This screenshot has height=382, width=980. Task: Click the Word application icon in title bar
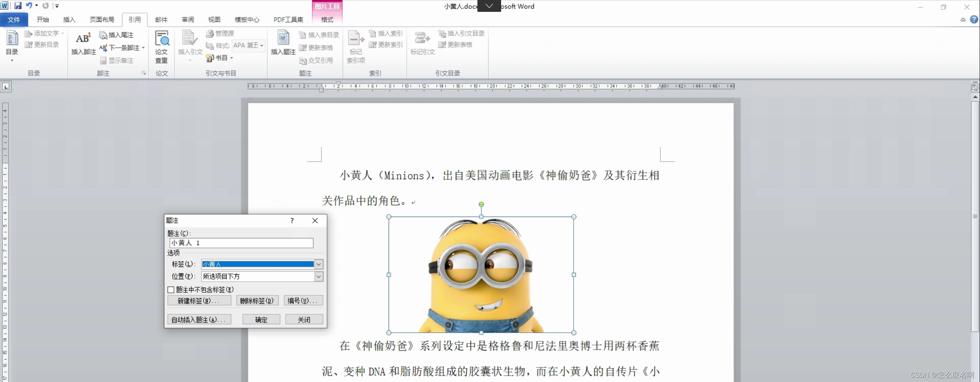[5, 6]
